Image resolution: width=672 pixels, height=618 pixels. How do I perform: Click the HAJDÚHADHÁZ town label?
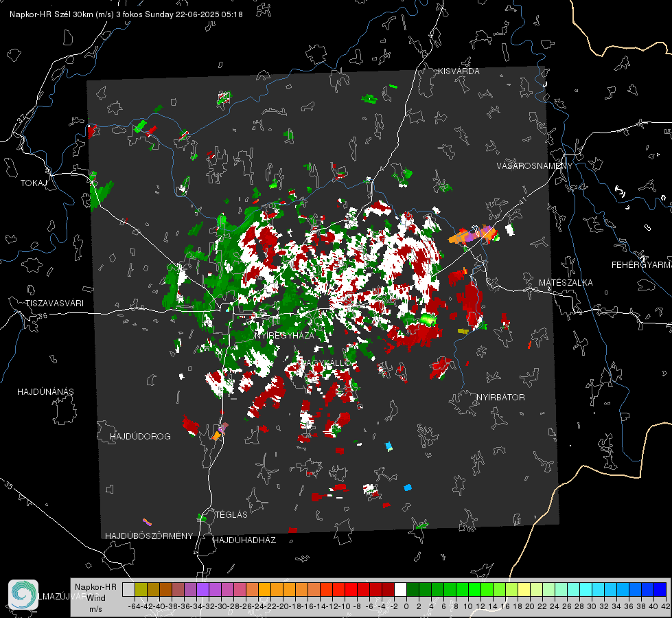coord(244,540)
